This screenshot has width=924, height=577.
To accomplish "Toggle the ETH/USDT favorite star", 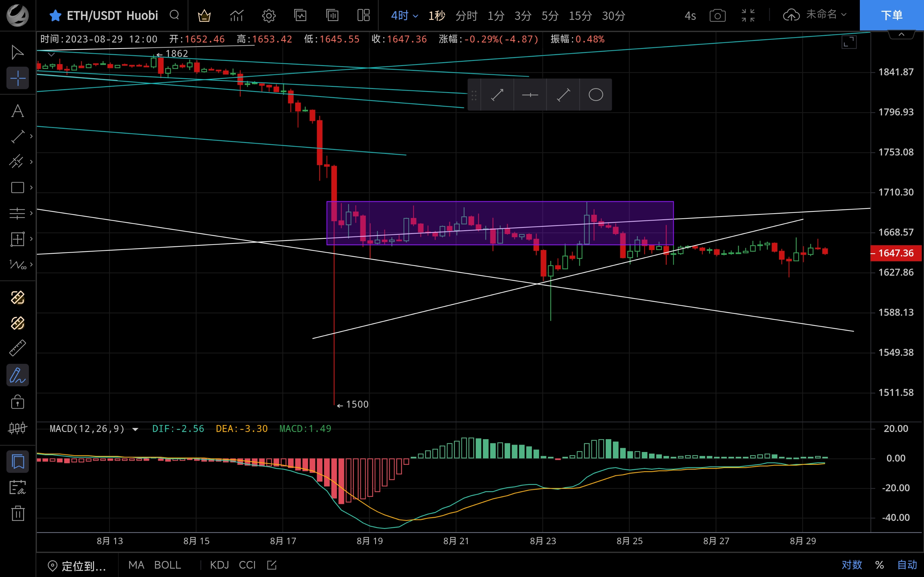I will [56, 16].
